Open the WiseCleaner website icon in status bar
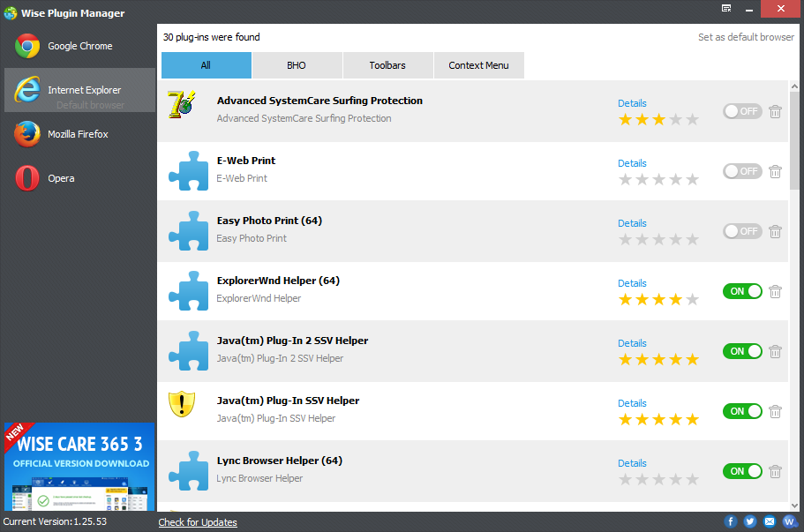Screen dimensions: 804x532 tap(789, 521)
